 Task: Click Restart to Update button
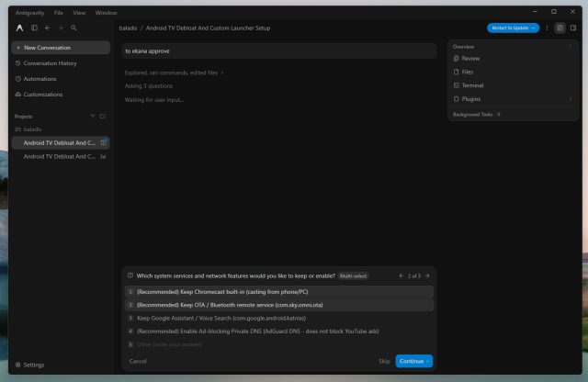point(513,28)
